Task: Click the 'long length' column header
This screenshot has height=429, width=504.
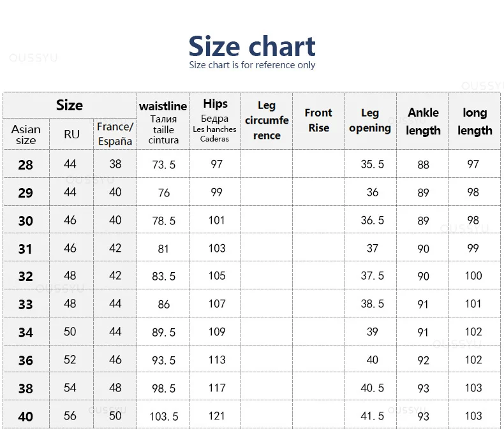Action: click(x=475, y=121)
